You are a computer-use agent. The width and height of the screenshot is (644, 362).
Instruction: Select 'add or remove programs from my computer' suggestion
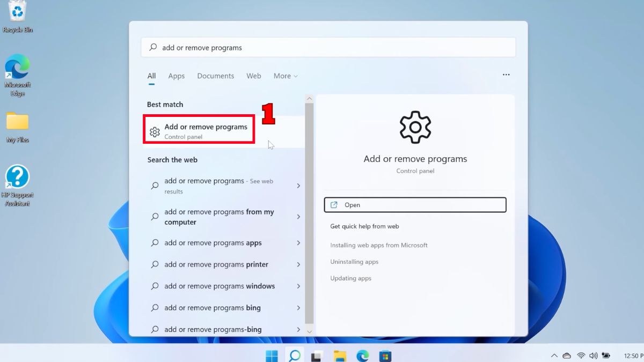click(x=224, y=217)
